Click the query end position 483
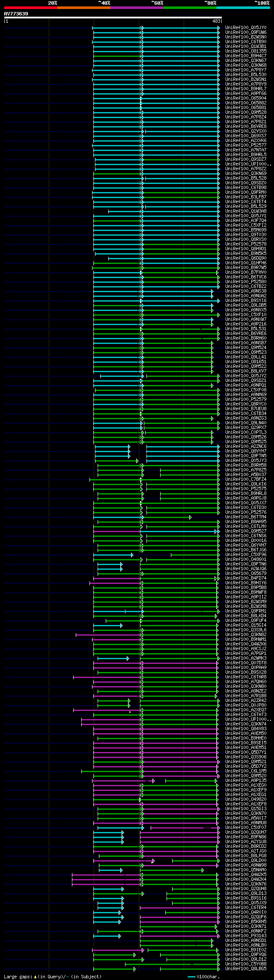The height and width of the screenshot is (980, 274). (x=216, y=21)
